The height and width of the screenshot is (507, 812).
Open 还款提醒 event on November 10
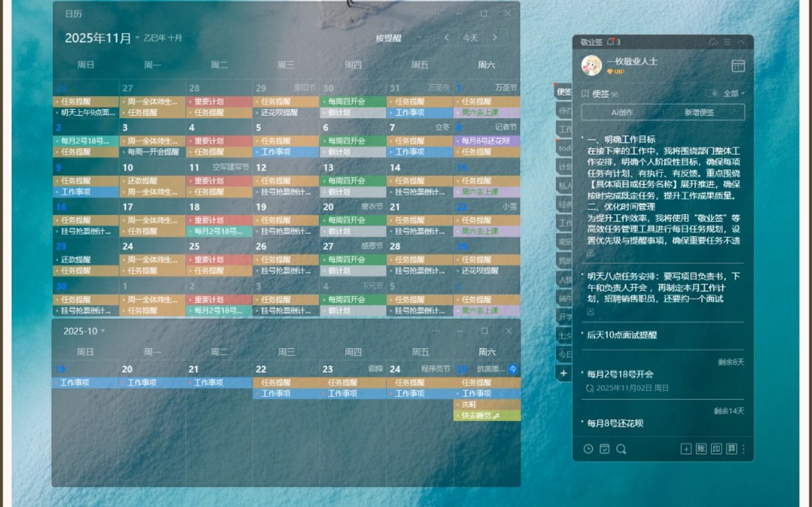[152, 181]
